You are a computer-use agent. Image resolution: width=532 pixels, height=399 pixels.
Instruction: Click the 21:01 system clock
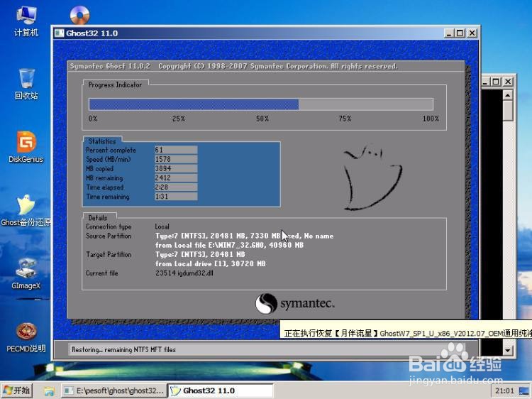tap(504, 390)
